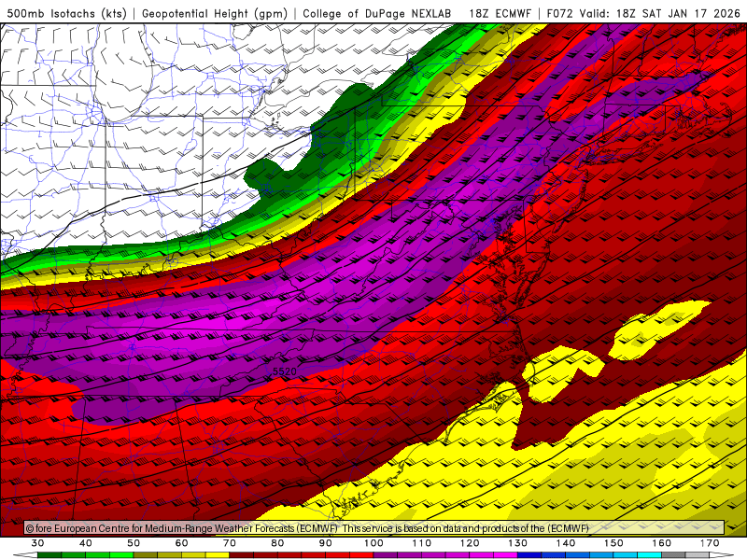Click the legend value 40
Image resolution: width=747 pixels, height=560 pixels.
click(x=86, y=543)
